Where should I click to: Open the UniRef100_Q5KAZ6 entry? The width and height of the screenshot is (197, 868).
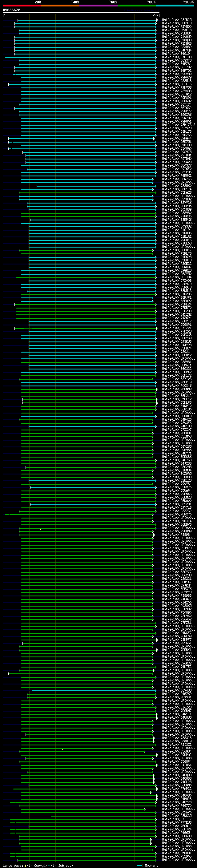pyautogui.click(x=177, y=193)
